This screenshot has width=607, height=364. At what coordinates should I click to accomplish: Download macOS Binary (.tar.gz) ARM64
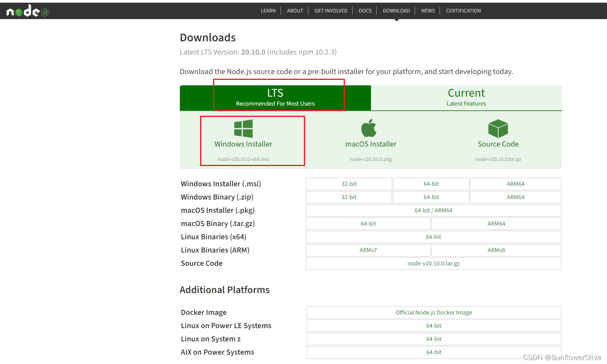496,224
